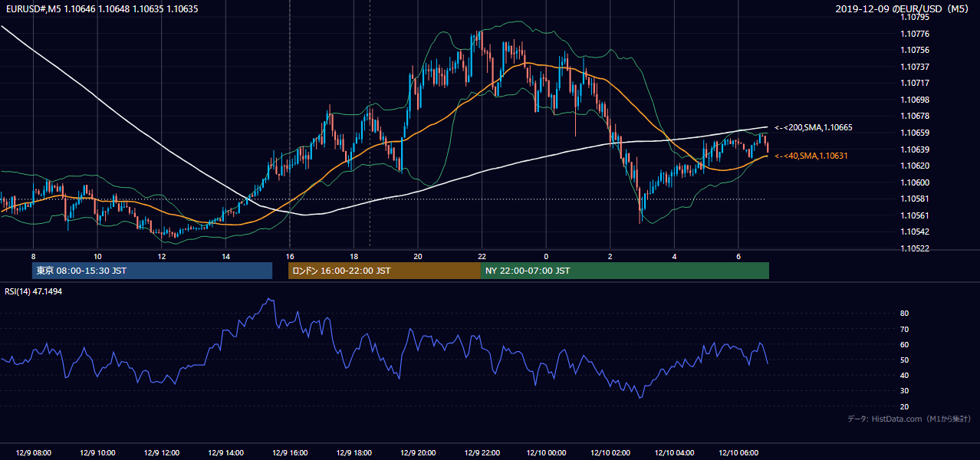
Task: Click price axis value 1.10698
Action: coord(915,100)
